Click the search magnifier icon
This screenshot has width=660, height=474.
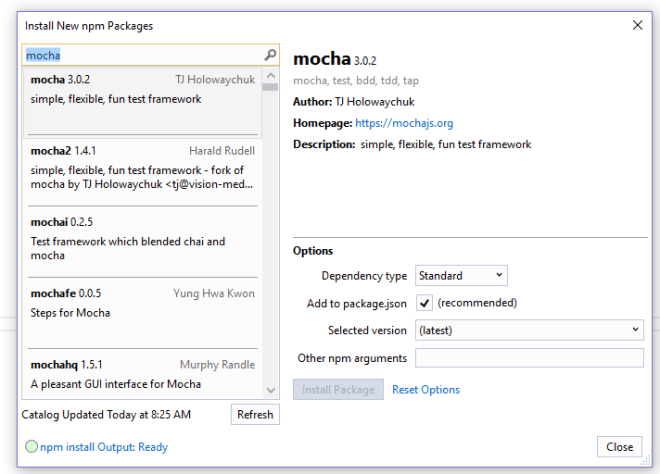tap(270, 56)
